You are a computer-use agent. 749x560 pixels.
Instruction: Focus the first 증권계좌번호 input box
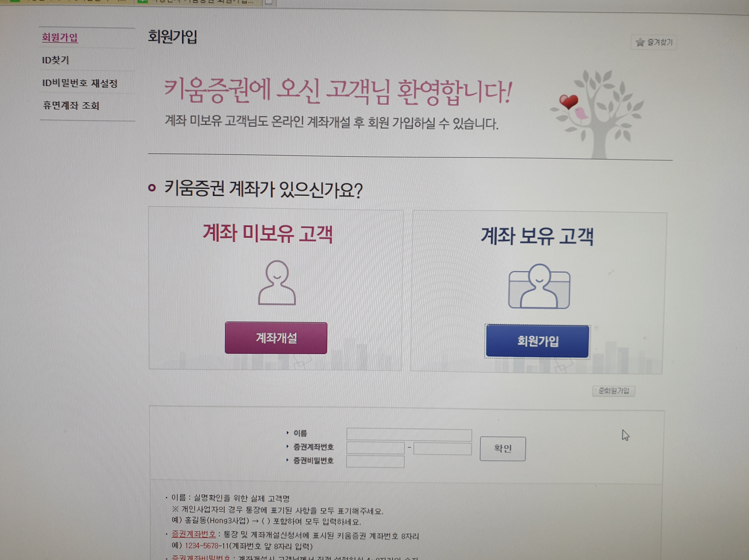coord(375,448)
